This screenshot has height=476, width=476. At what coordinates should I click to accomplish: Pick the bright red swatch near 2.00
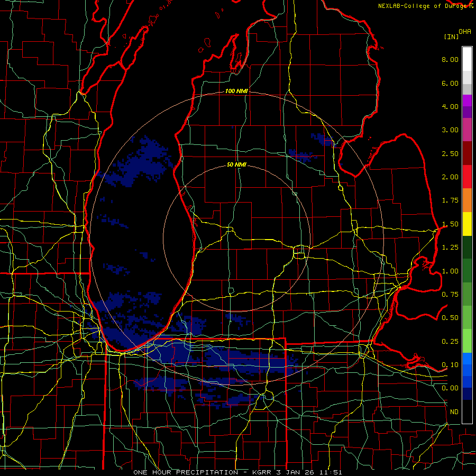(467, 177)
